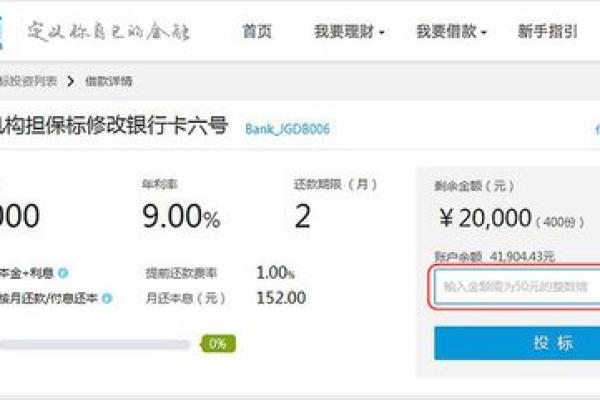The width and height of the screenshot is (600, 400).
Task: Select the 152.00 monthly repayment value
Action: 281,298
